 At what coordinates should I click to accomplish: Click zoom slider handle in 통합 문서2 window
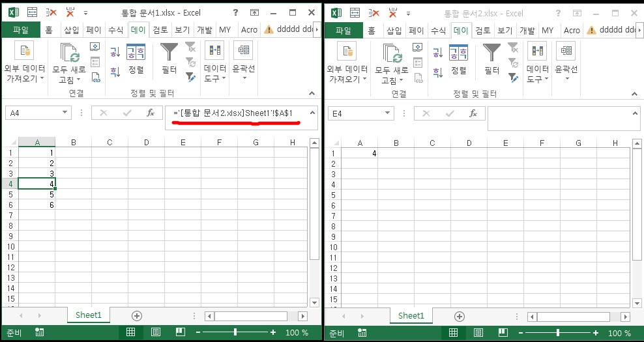[558, 333]
